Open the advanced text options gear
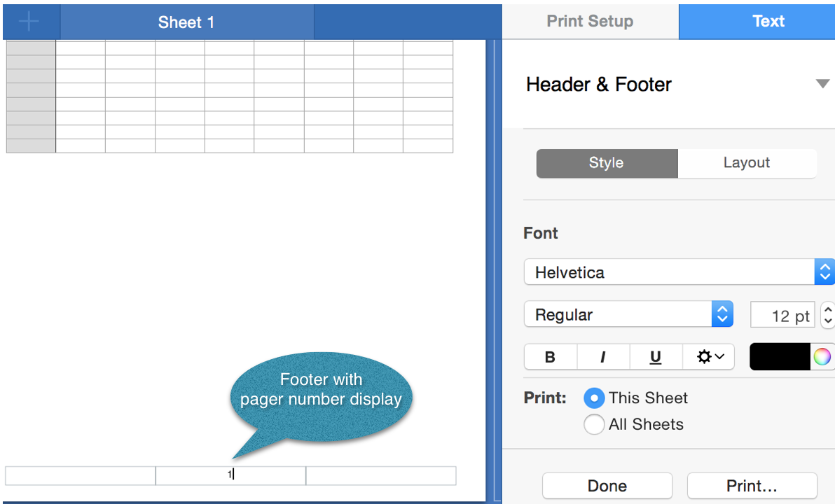 pos(708,356)
